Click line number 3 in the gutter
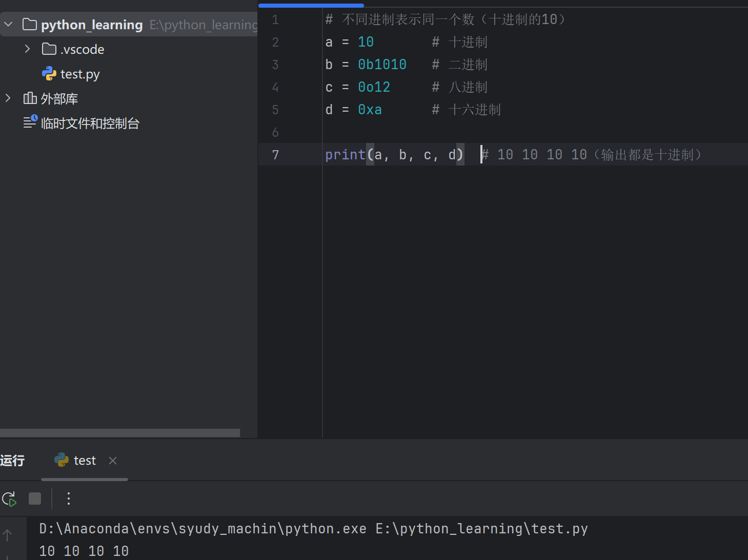This screenshot has width=748, height=560. [x=275, y=65]
